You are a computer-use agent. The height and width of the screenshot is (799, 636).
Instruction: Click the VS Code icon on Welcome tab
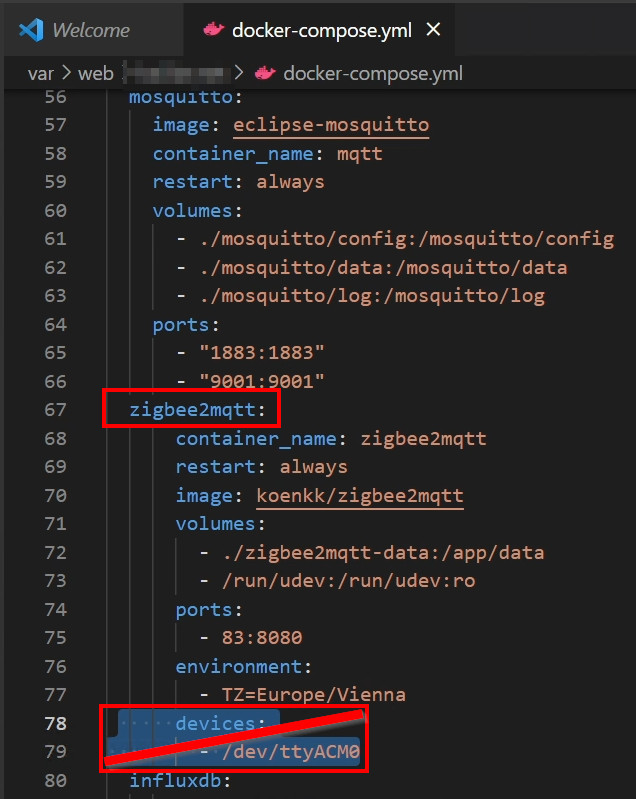[29, 30]
